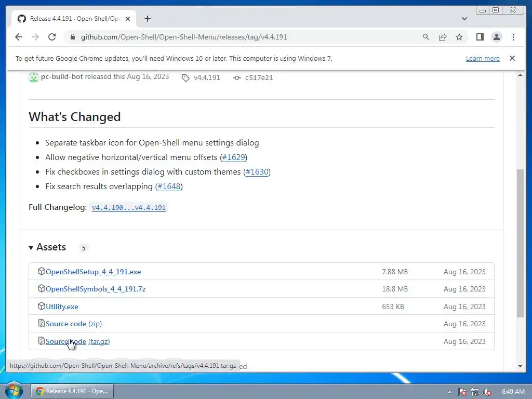The width and height of the screenshot is (532, 399).
Task: Dismiss the Chrome update notification bar
Action: point(512,58)
